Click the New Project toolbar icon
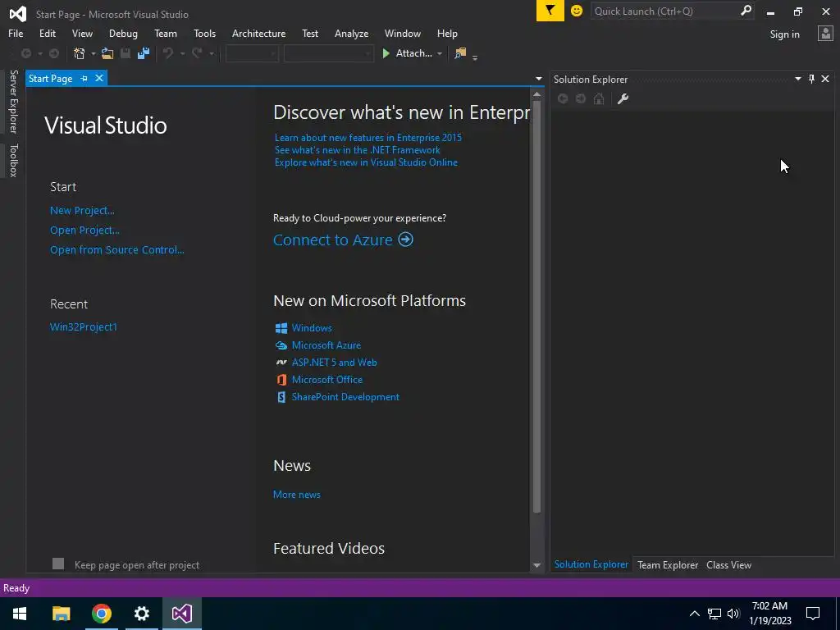The image size is (840, 630). pos(80,53)
